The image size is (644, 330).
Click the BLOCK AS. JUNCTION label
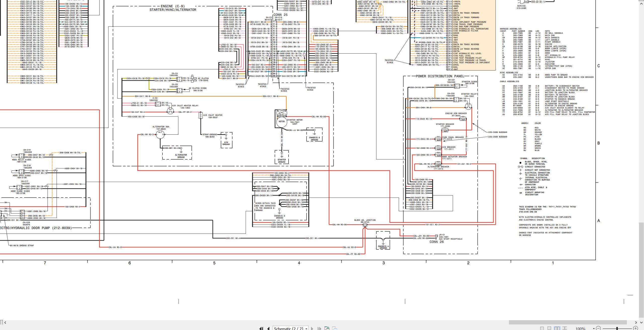[365, 220]
